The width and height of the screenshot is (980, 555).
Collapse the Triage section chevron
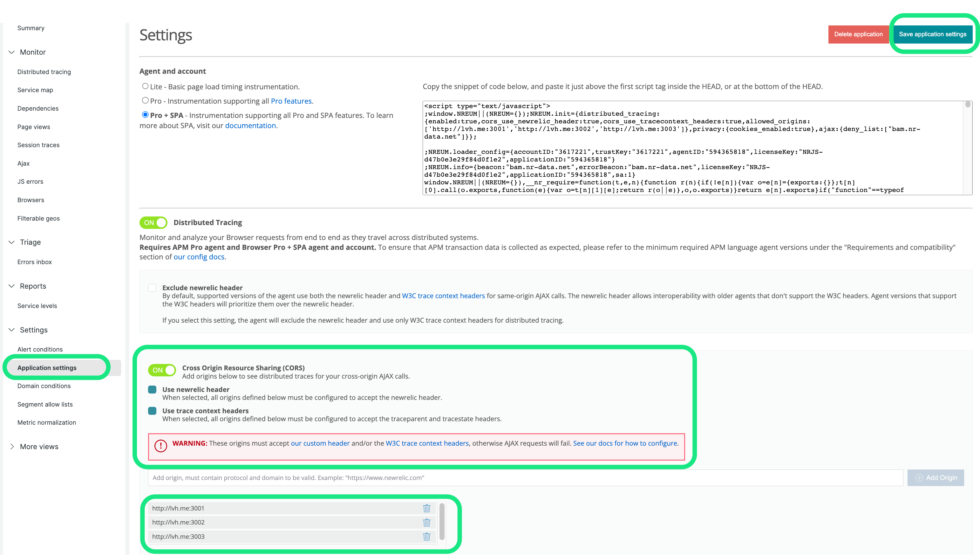(12, 242)
